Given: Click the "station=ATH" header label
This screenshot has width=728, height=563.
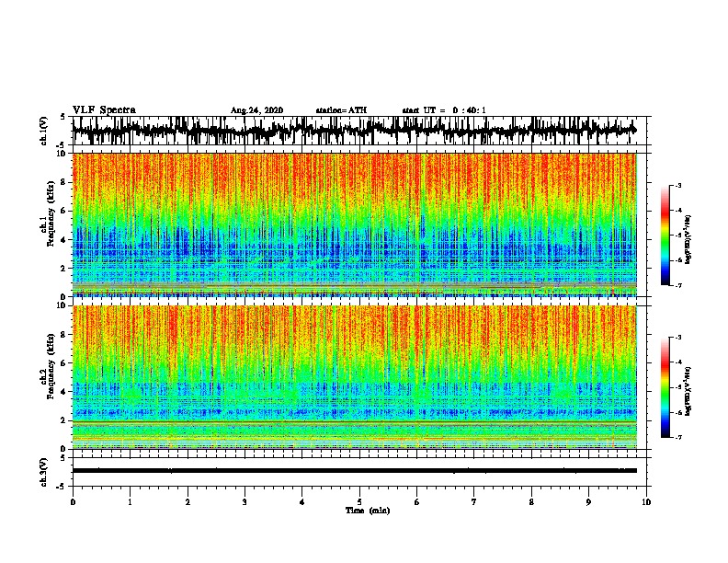Looking at the screenshot, I should coord(341,110).
